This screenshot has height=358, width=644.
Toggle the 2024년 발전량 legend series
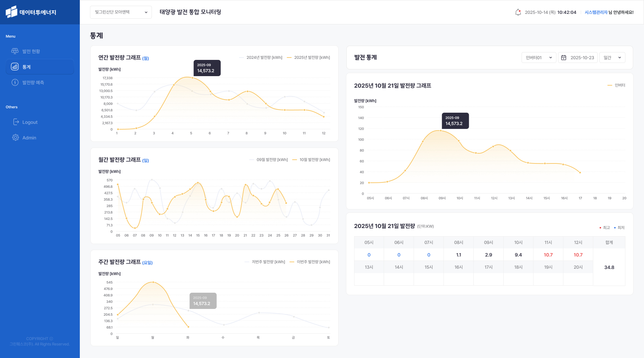pos(261,58)
